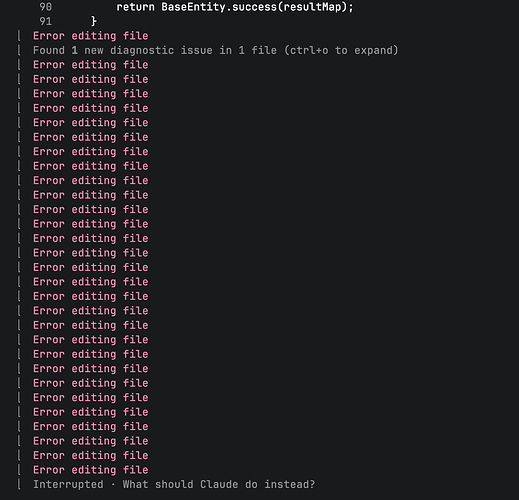Select the last 'Error editing file' above Interrupted
Screen dimensions: 519x500
point(90,470)
